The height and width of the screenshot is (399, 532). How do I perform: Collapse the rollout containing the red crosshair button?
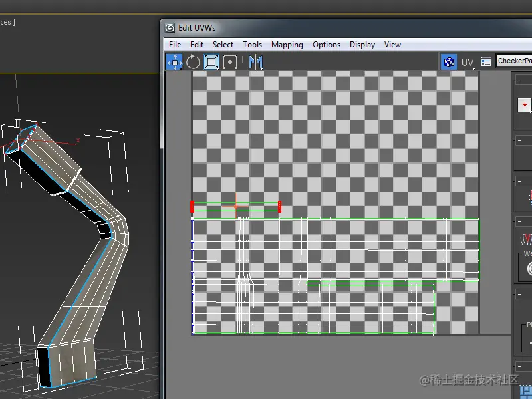[x=519, y=80]
